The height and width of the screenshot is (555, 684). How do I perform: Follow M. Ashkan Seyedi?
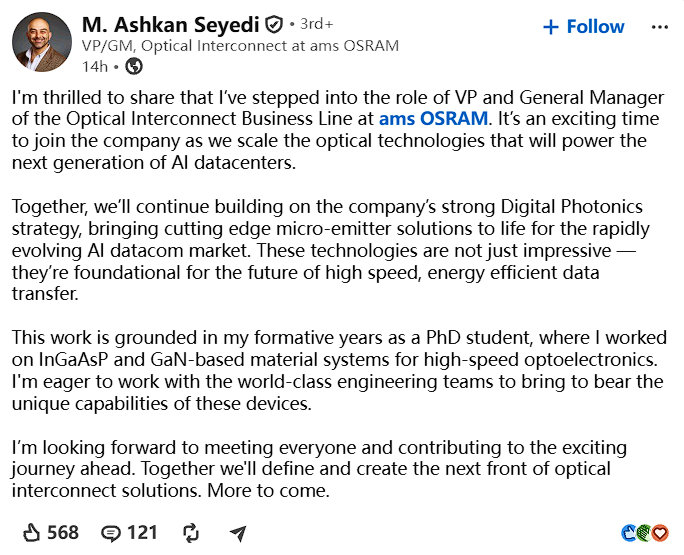coord(584,27)
